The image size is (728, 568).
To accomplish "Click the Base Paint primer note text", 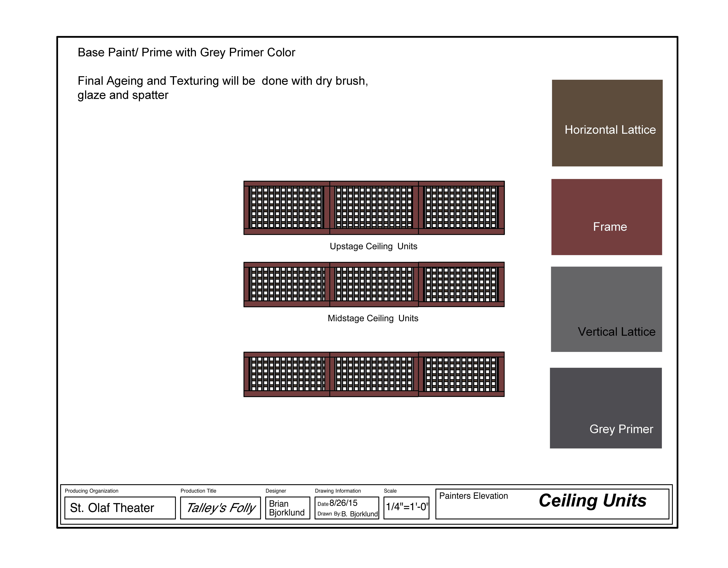I will tap(186, 52).
